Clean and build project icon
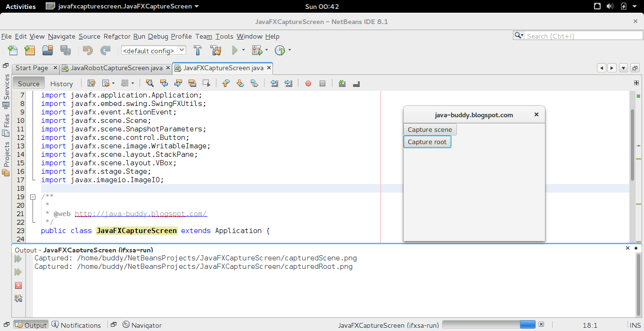 tap(216, 50)
